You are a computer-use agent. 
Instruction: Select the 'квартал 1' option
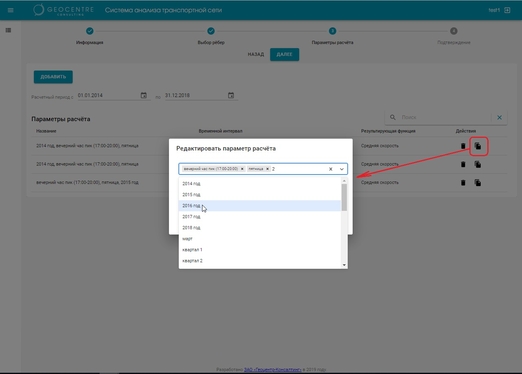260,250
